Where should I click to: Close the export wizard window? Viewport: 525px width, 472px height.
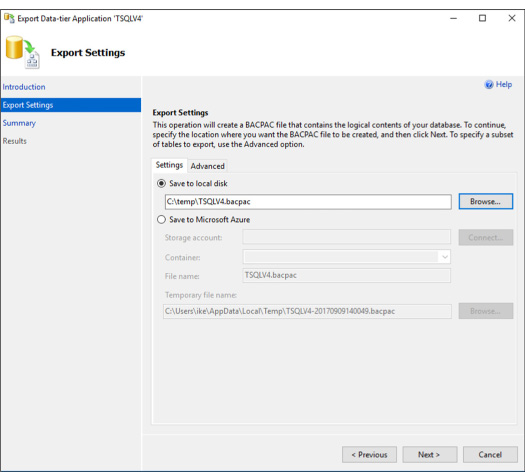coord(512,18)
